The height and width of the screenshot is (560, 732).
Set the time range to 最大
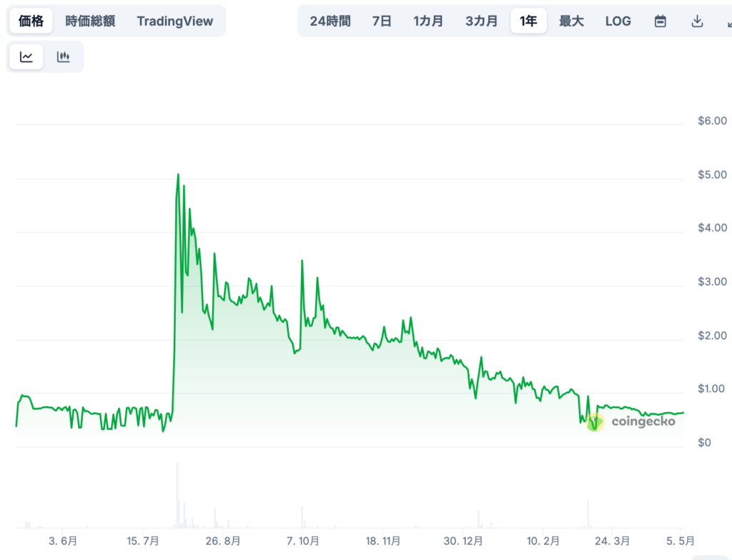[571, 21]
